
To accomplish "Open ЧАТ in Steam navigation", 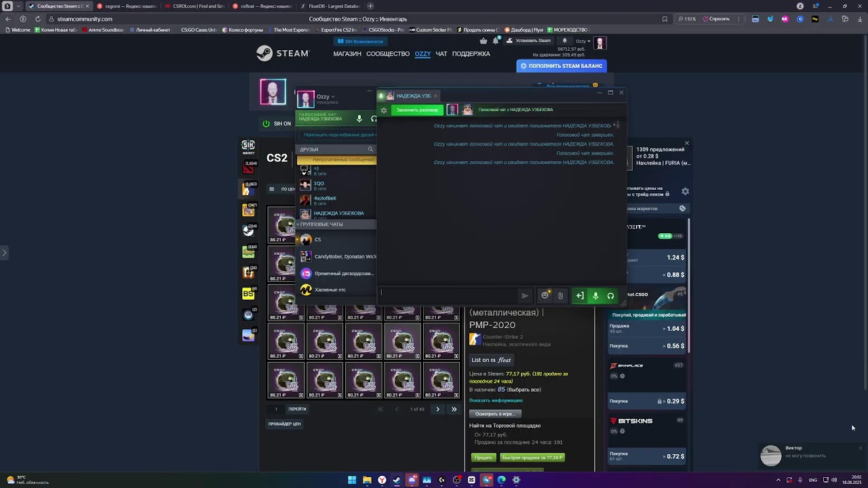I will 441,54.
